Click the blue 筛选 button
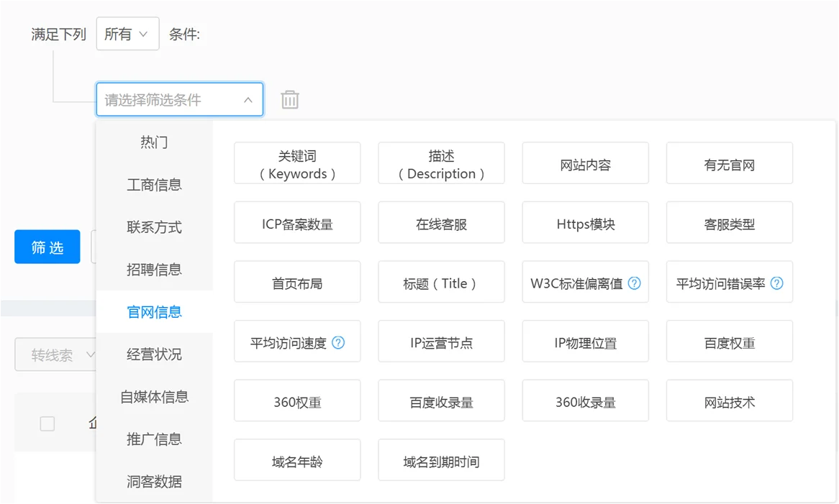Viewport: 839px width, 504px height. 47,247
